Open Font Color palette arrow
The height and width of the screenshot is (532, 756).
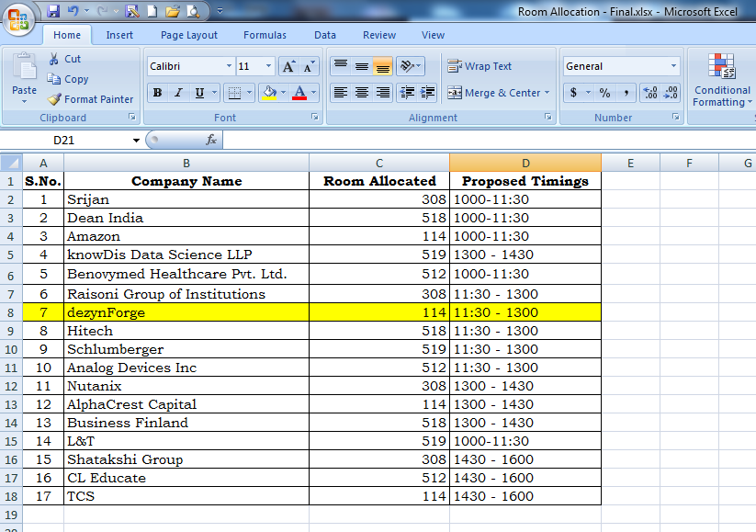314,93
